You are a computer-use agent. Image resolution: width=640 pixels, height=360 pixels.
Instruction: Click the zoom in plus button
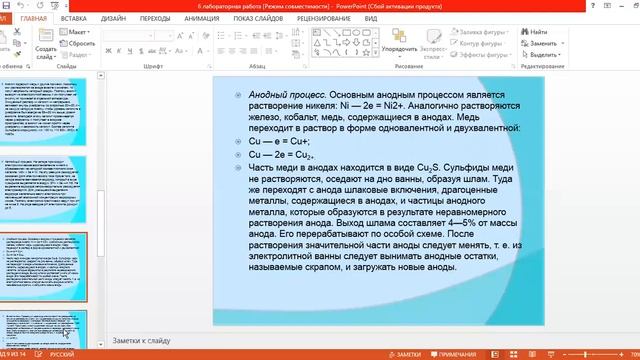pos(622,354)
